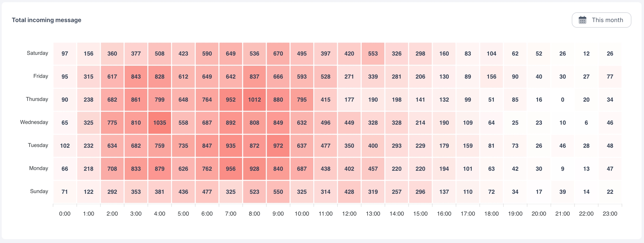
Task: Open the This month date filter
Action: (x=601, y=20)
